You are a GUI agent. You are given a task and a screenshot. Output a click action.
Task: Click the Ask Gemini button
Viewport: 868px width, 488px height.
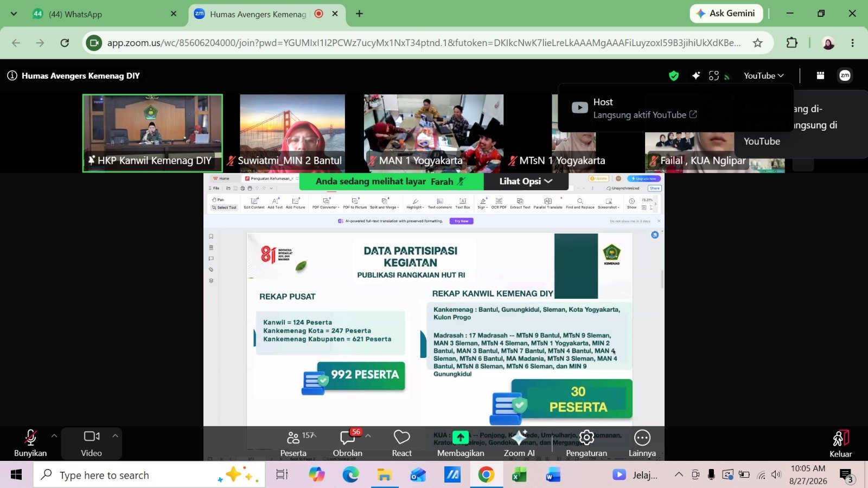[726, 14]
